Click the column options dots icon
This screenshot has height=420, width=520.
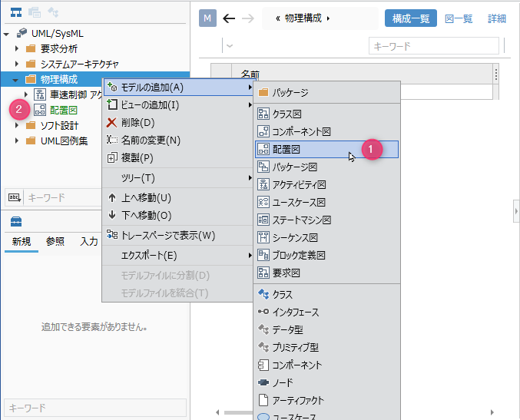(495, 74)
